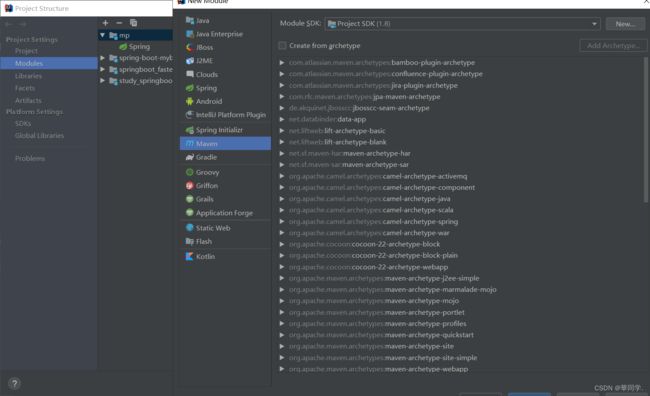This screenshot has height=396, width=650.
Task: Select the Android icon
Action: (190, 101)
